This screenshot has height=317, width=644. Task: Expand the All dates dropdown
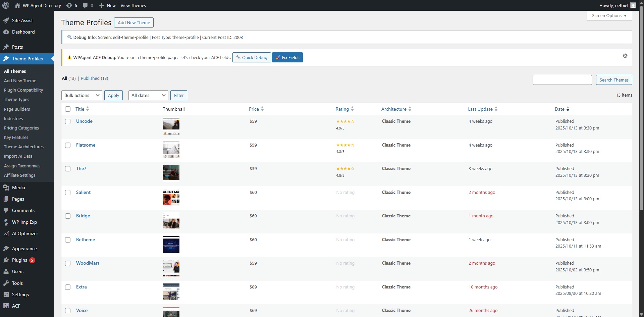point(148,95)
